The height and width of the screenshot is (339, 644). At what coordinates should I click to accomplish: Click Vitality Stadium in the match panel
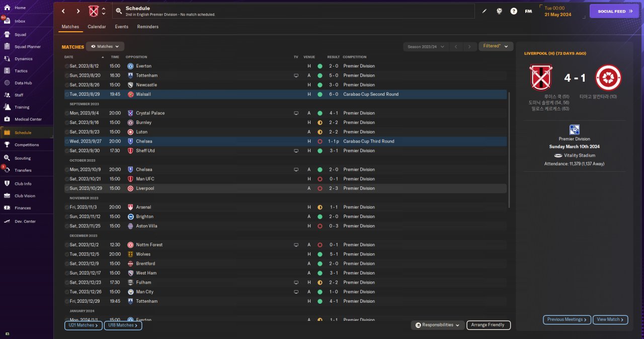(x=580, y=156)
